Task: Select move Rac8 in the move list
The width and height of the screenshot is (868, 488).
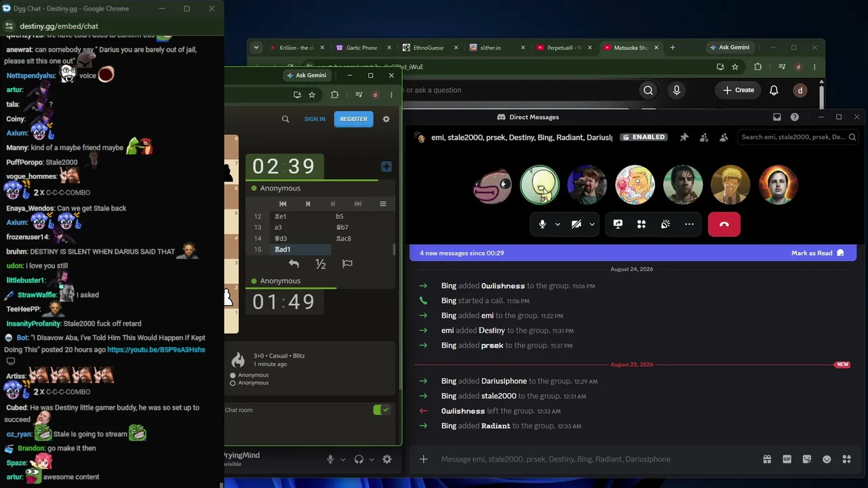Action: point(361,239)
